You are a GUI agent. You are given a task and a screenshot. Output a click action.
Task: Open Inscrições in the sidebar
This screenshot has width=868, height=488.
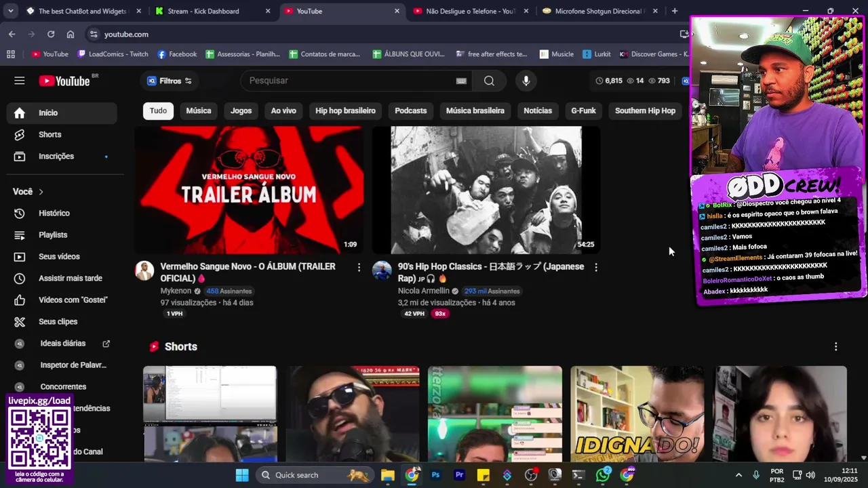[62, 157]
